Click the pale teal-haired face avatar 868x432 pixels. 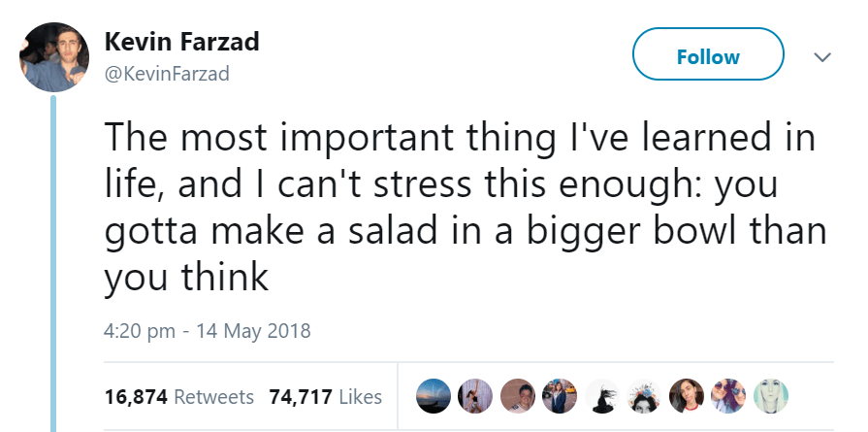point(771,396)
